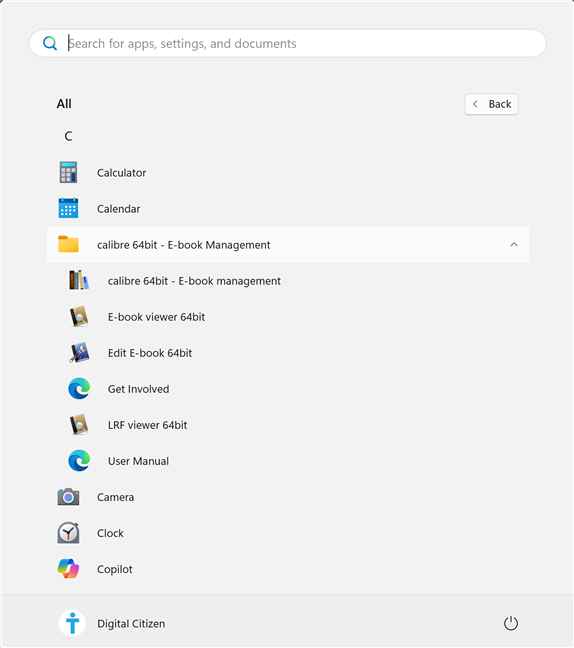Image resolution: width=574 pixels, height=648 pixels.
Task: Click the 'All' heading
Action: 64,104
